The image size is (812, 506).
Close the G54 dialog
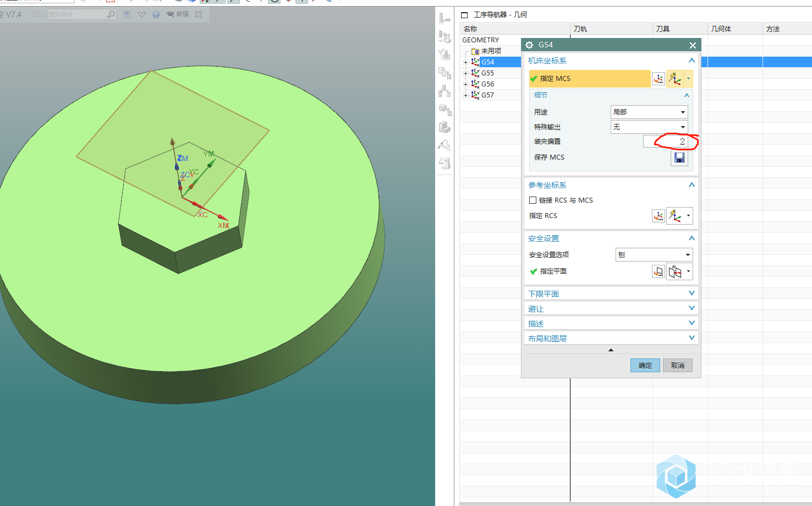(693, 45)
